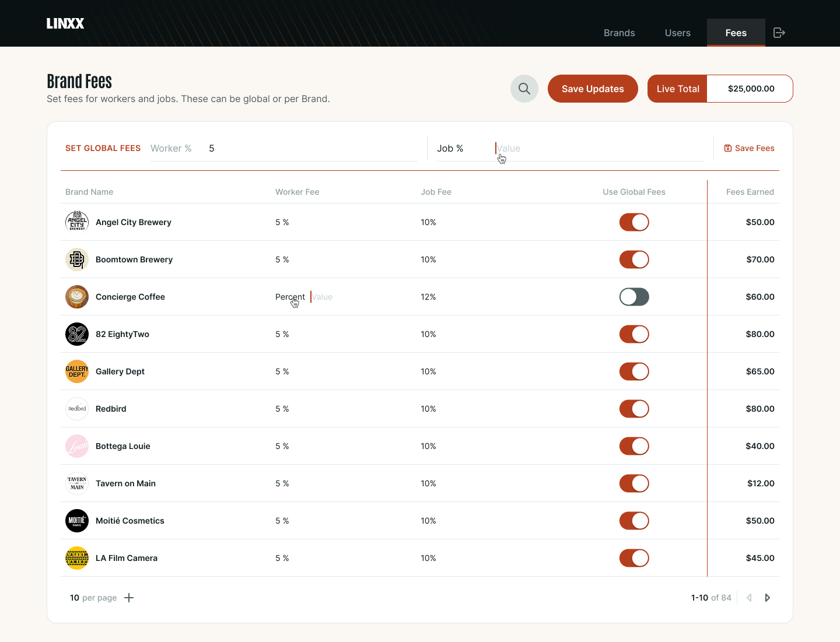Viewport: 840px width, 642px height.
Task: Click the 82 EightyTwo brand logo
Action: pyautogui.click(x=77, y=334)
